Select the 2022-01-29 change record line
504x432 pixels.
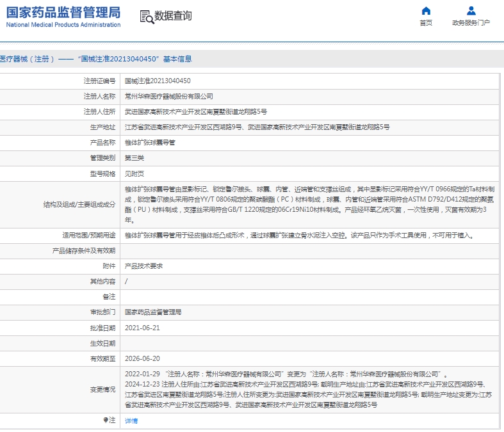point(286,374)
